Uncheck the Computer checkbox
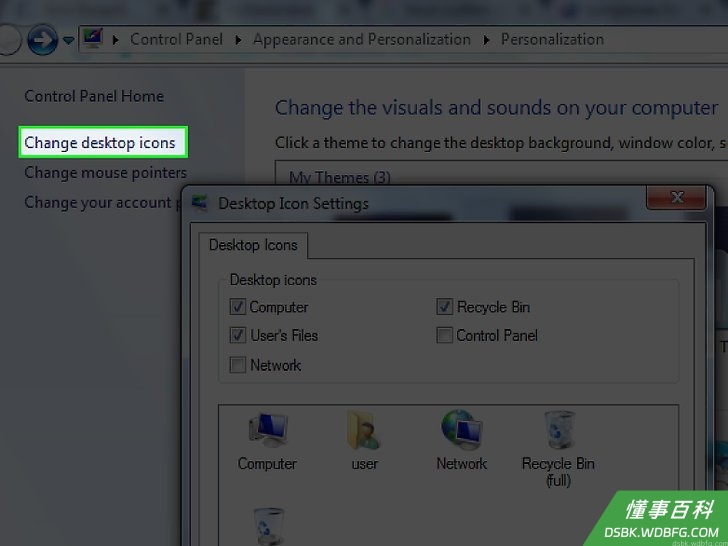The height and width of the screenshot is (546, 728). [238, 307]
